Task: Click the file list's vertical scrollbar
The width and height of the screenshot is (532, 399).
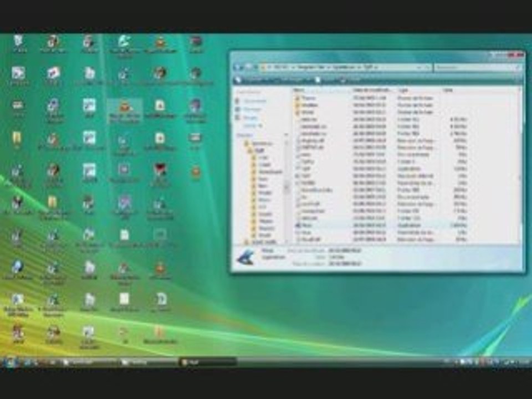Action: 520,166
